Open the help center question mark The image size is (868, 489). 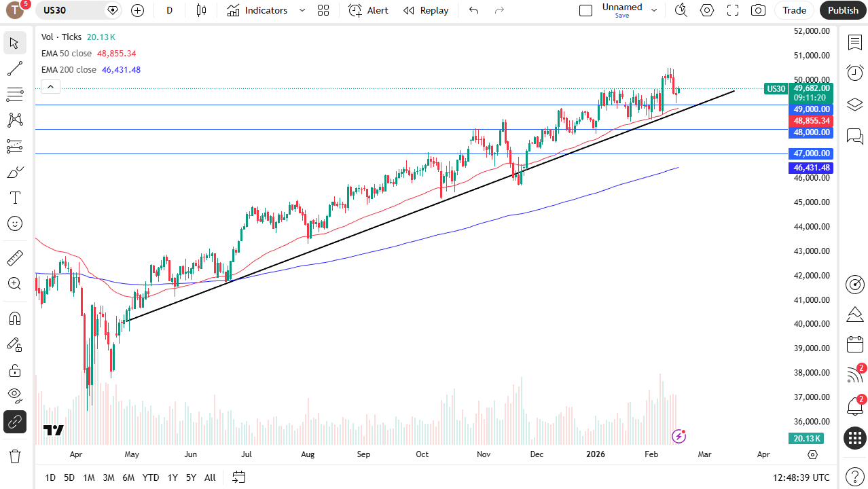854,477
